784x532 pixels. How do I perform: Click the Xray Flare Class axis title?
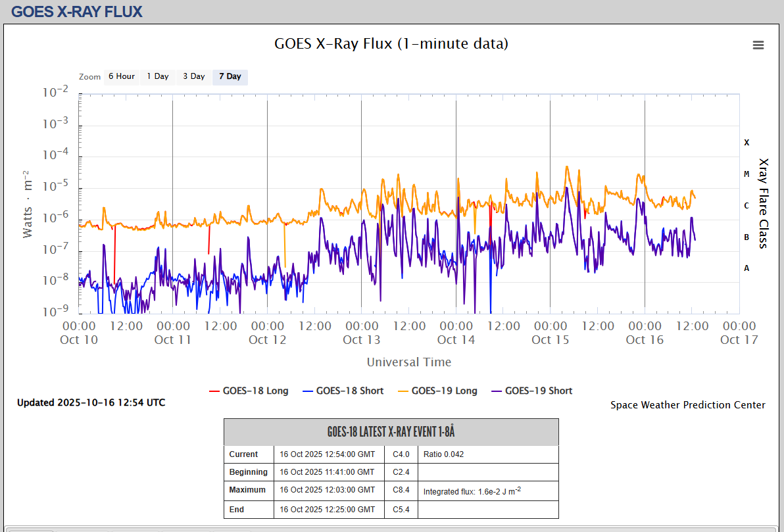pyautogui.click(x=763, y=203)
